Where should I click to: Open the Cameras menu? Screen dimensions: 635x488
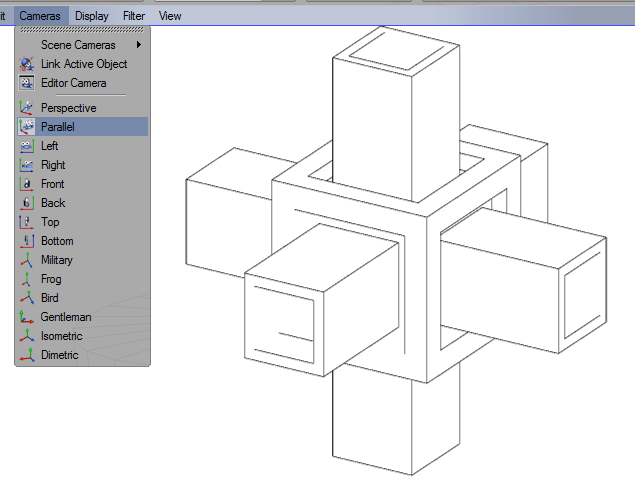pyautogui.click(x=40, y=16)
